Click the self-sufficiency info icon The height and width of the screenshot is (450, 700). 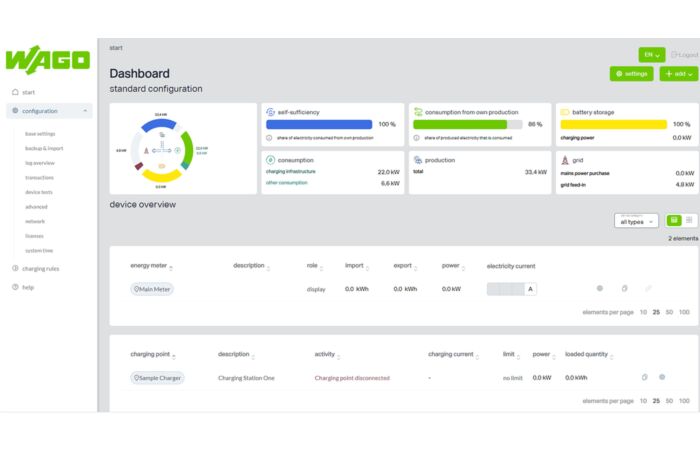(270, 138)
